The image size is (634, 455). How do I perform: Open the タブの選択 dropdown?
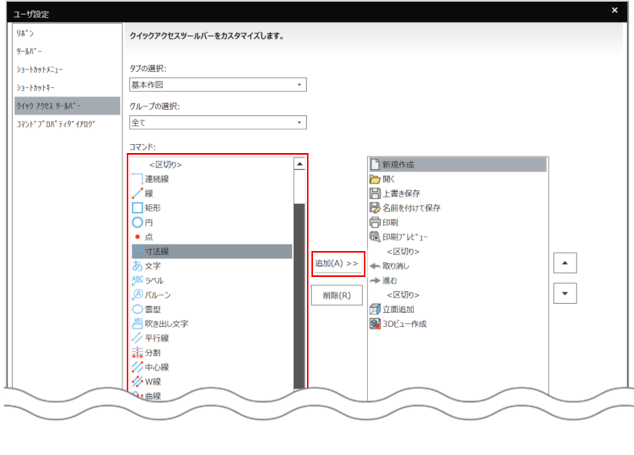click(218, 85)
